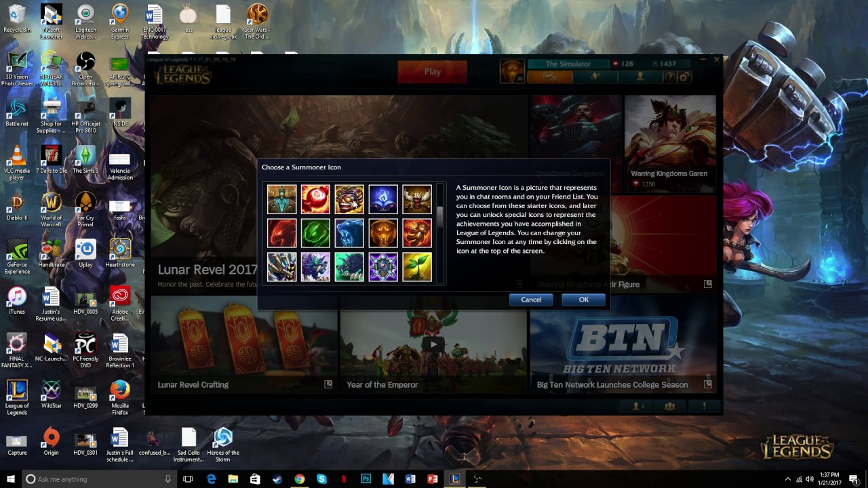The height and width of the screenshot is (488, 868).
Task: Select the Uplay desktop shortcut
Action: (x=85, y=254)
